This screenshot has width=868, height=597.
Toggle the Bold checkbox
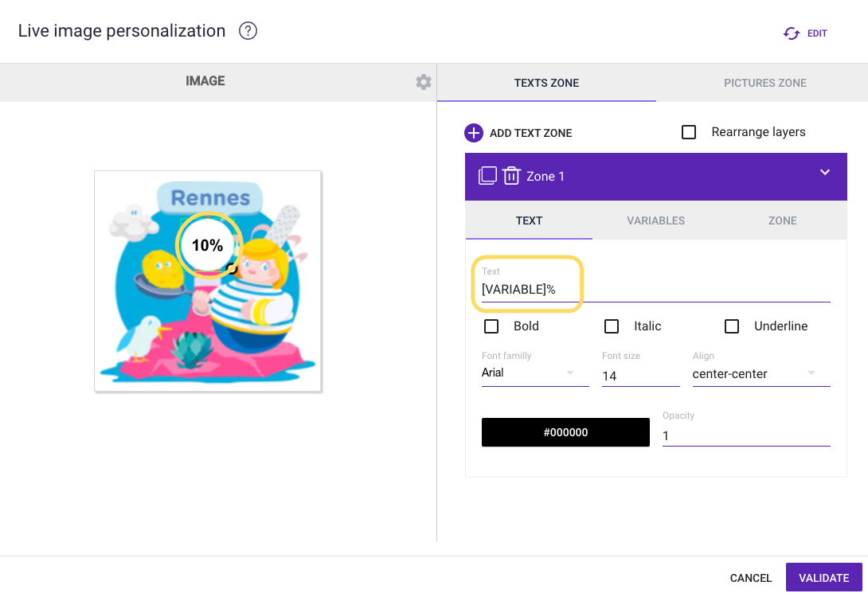[x=491, y=326]
